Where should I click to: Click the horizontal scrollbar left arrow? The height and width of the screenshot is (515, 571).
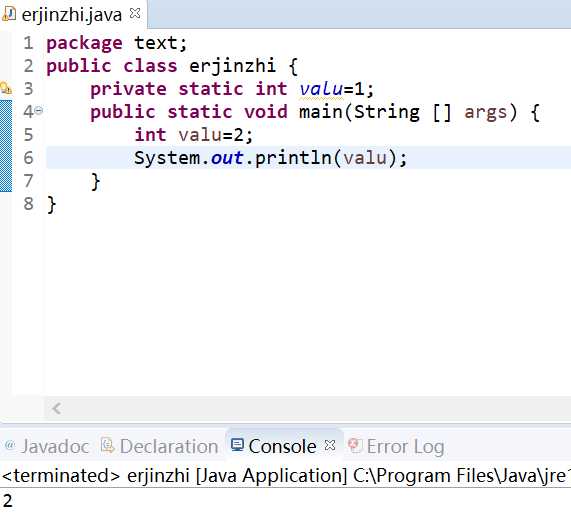tap(56, 408)
